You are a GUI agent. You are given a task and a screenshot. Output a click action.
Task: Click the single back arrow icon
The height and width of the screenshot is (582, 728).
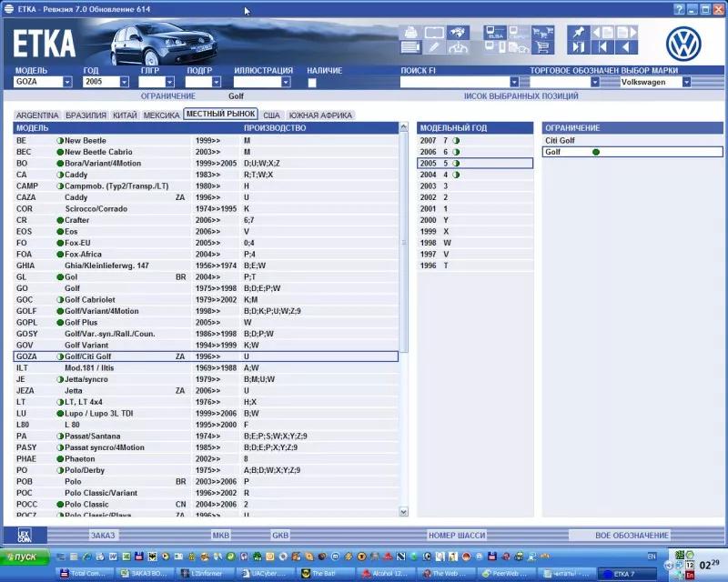626,47
